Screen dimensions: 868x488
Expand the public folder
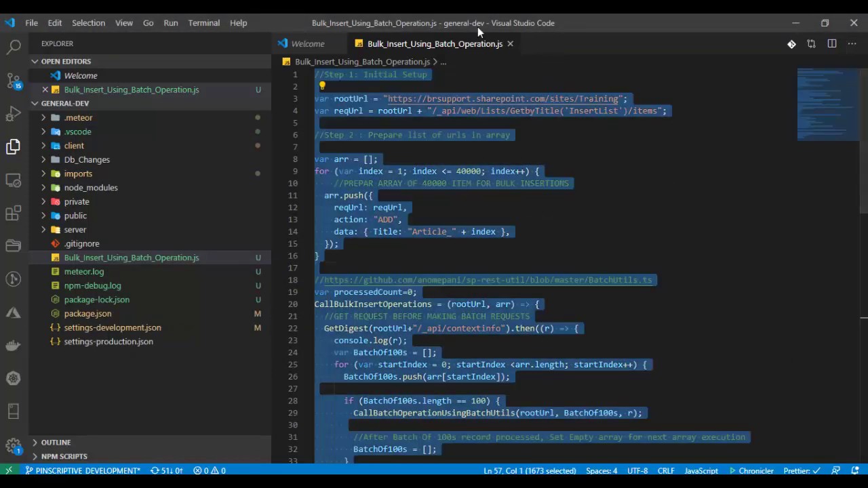pos(43,216)
